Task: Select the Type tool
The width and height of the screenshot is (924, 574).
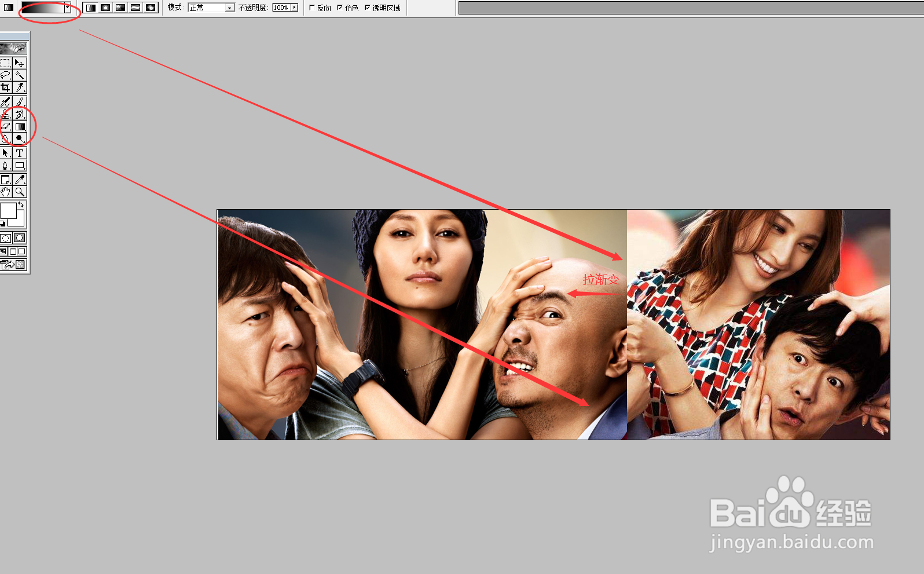Action: point(20,153)
